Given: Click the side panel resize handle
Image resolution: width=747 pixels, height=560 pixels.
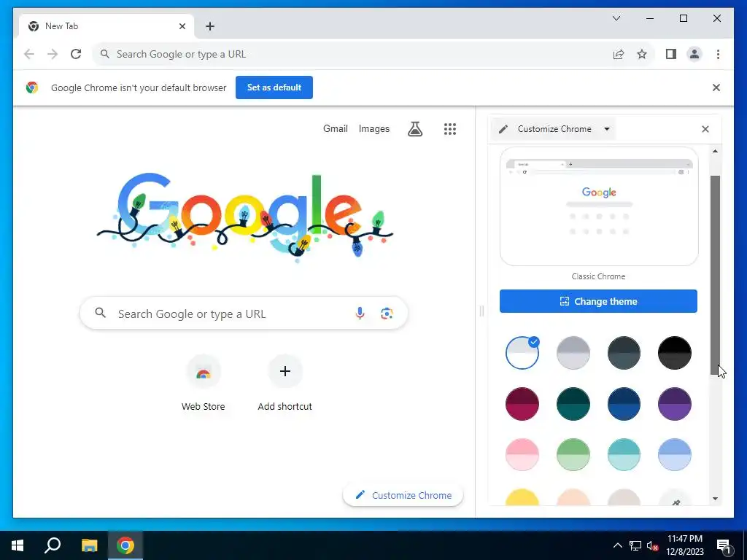Looking at the screenshot, I should coord(481,311).
